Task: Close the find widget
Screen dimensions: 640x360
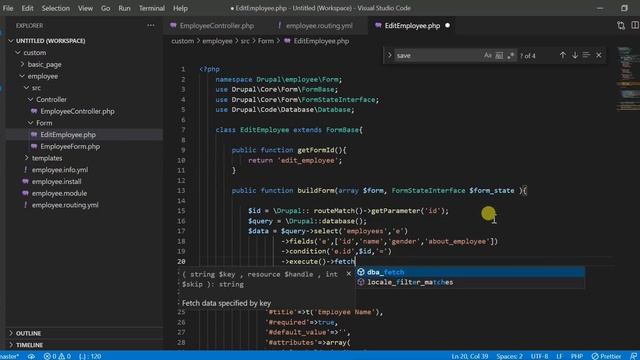Action: coord(599,55)
